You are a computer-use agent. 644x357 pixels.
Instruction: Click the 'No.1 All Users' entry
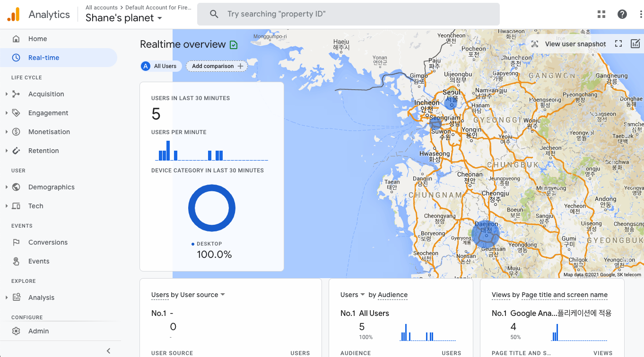365,313
